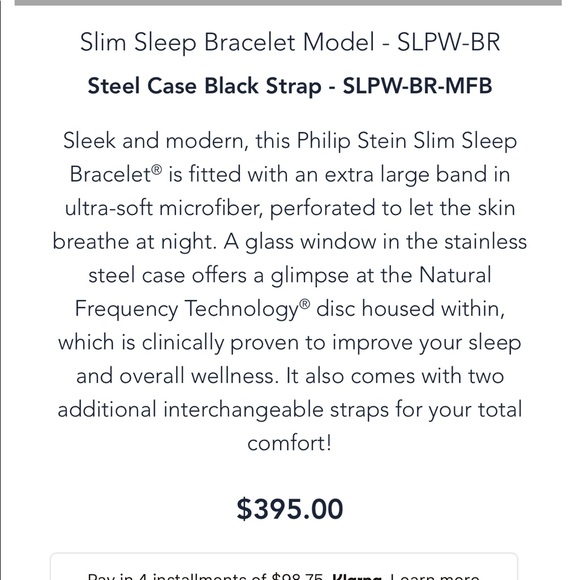Image resolution: width=580 pixels, height=580 pixels.
Task: Click the registered mark after "Bracelet"
Action: (157, 169)
